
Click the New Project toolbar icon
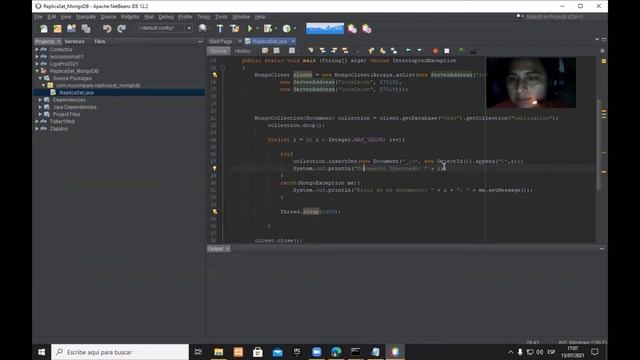tap(57, 29)
